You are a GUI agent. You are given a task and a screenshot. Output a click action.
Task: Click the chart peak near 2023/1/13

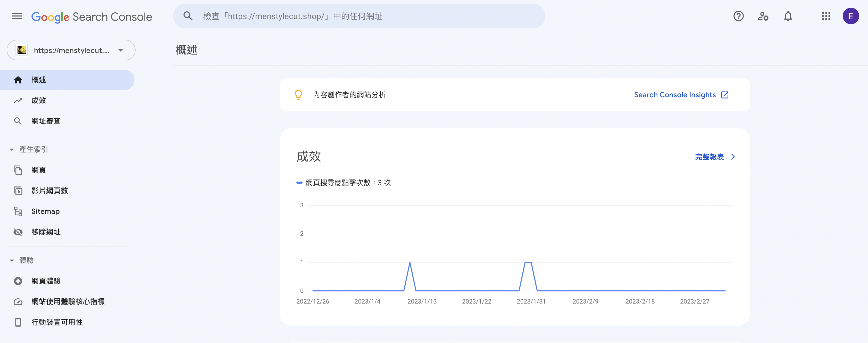coord(410,262)
